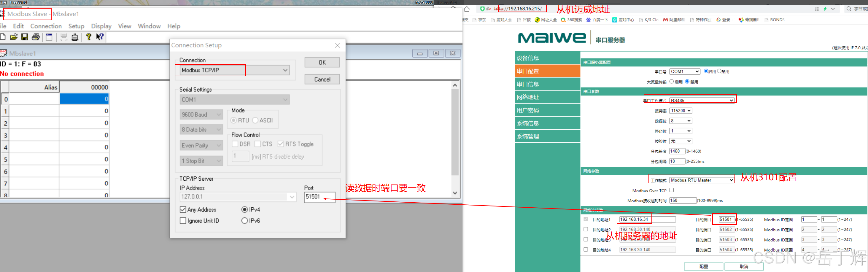Open the K/3 Clo bookmark

[648, 20]
